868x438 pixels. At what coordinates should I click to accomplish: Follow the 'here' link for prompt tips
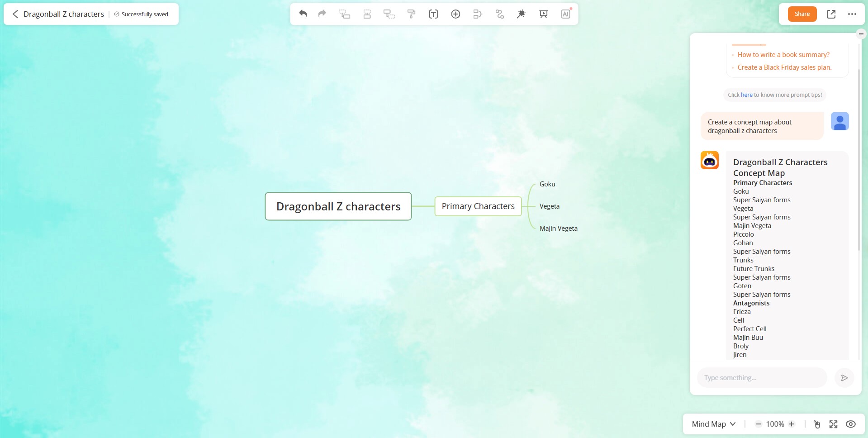click(x=747, y=95)
